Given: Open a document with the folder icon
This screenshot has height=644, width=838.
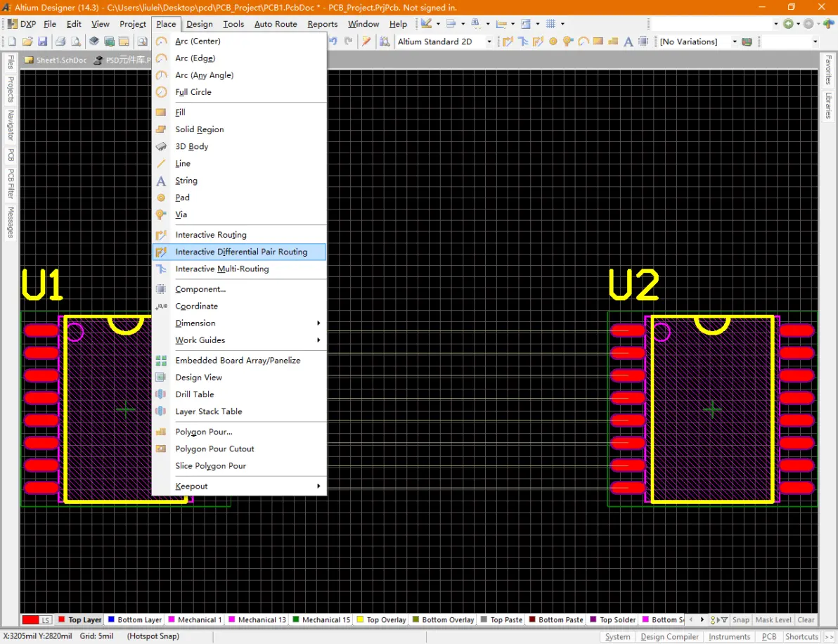Looking at the screenshot, I should pos(27,41).
